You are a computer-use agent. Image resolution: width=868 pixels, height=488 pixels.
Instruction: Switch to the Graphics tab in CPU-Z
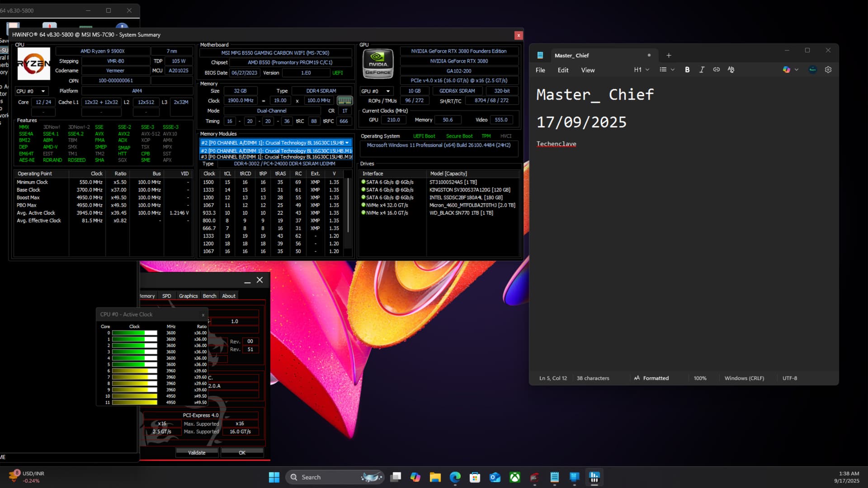pos(188,296)
